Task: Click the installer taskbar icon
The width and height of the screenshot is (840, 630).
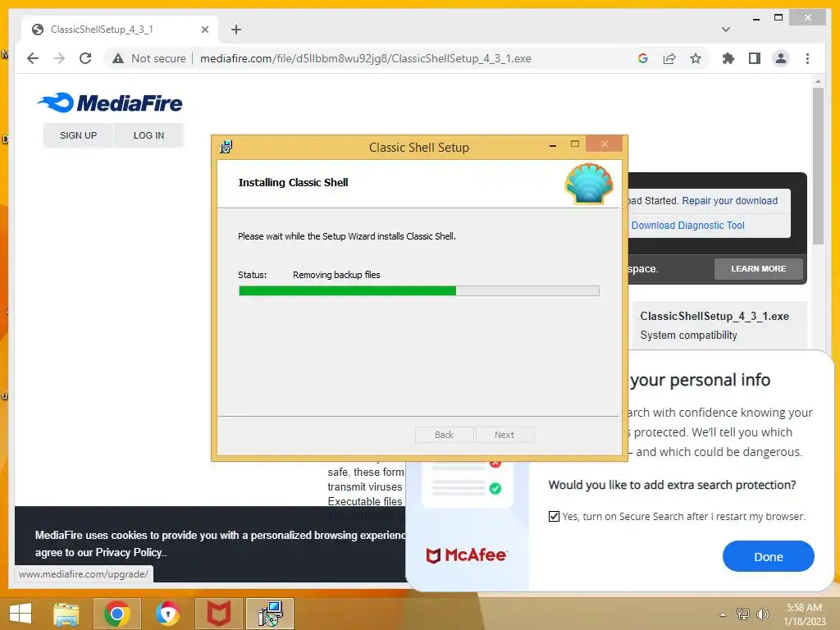Action: [270, 614]
